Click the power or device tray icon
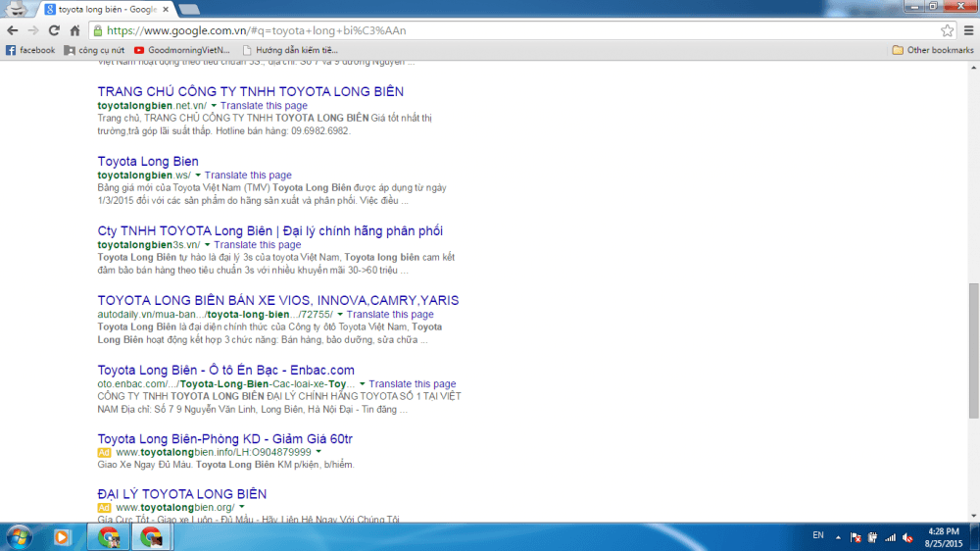This screenshot has height=551, width=980. click(x=872, y=537)
